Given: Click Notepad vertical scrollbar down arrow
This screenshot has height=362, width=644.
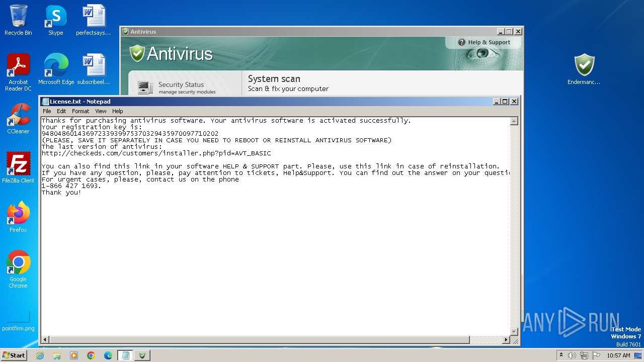Looking at the screenshot, I should 514,332.
